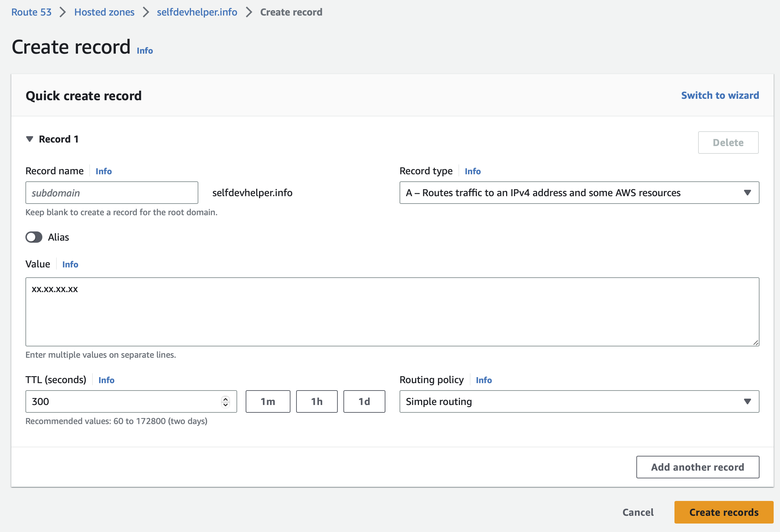The height and width of the screenshot is (532, 780).
Task: Go to Hosted zones breadcrumb
Action: click(x=104, y=12)
